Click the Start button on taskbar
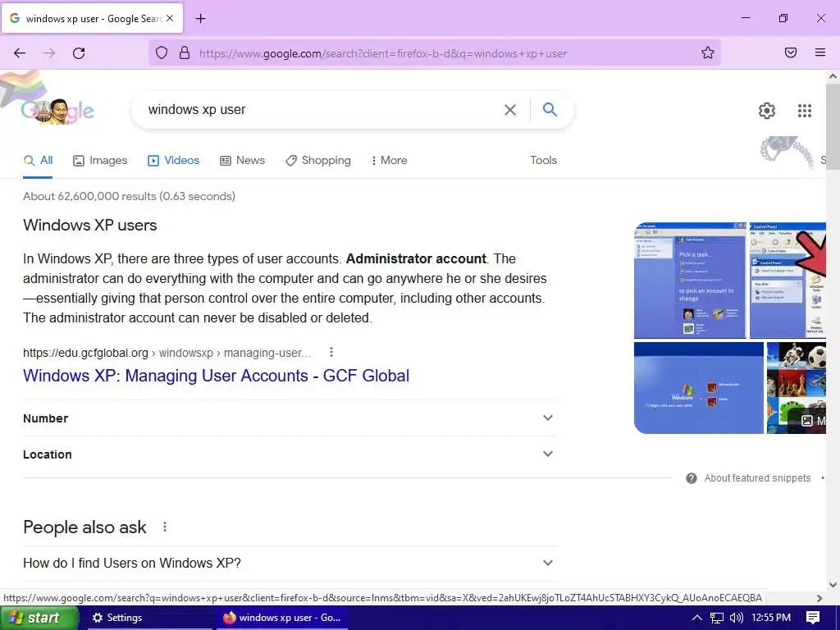840x630 pixels. click(39, 618)
